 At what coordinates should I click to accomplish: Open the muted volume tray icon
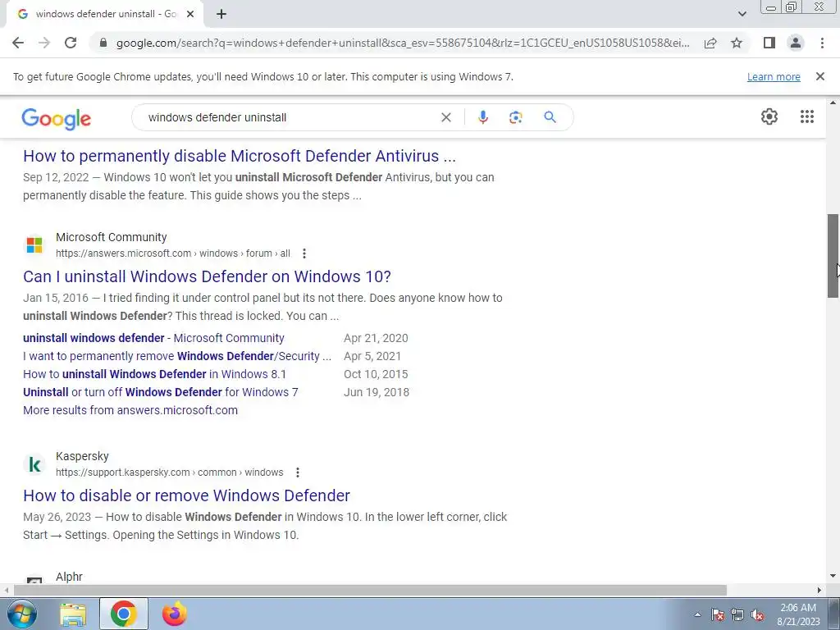(x=757, y=614)
